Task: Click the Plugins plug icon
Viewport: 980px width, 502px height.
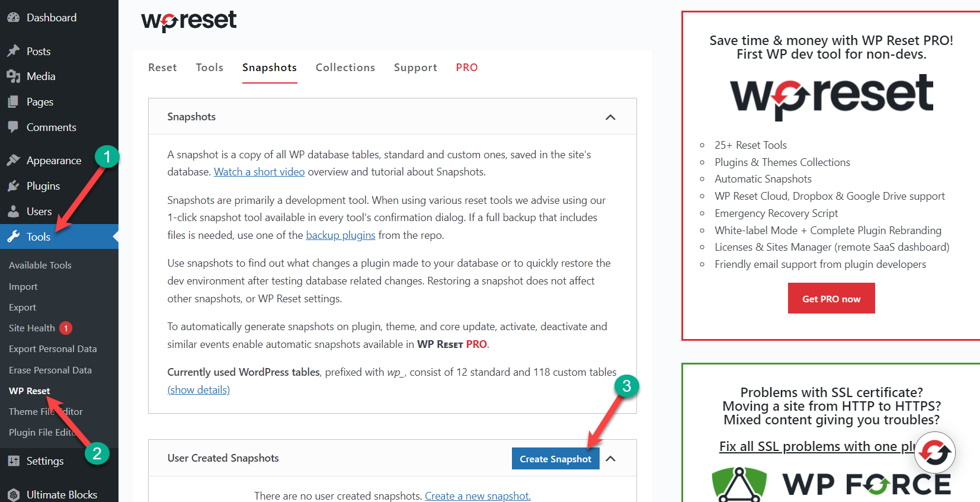Action: [14, 186]
